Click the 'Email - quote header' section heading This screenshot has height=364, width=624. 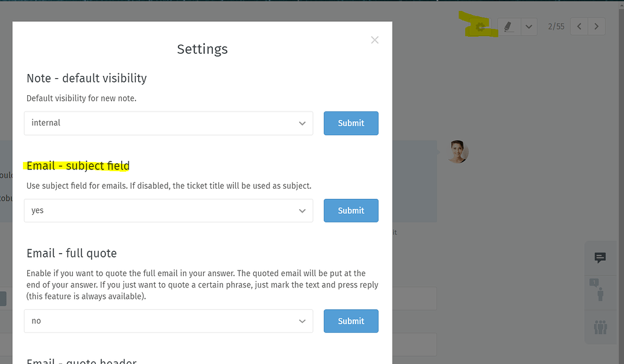(81, 360)
